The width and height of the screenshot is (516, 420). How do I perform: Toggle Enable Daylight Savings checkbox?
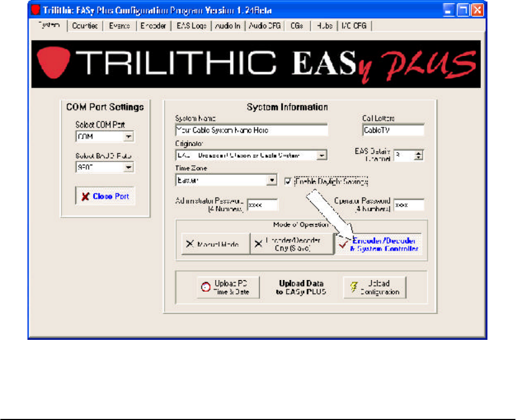[288, 181]
